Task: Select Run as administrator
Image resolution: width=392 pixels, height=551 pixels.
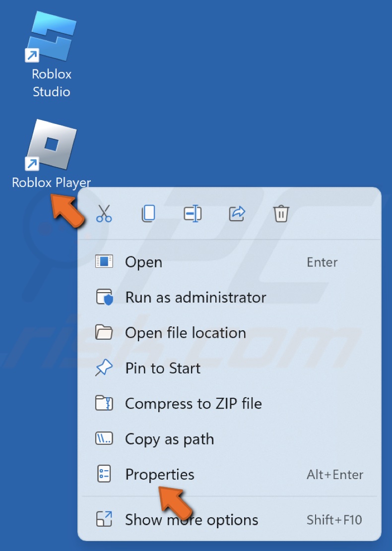Action: click(229, 297)
